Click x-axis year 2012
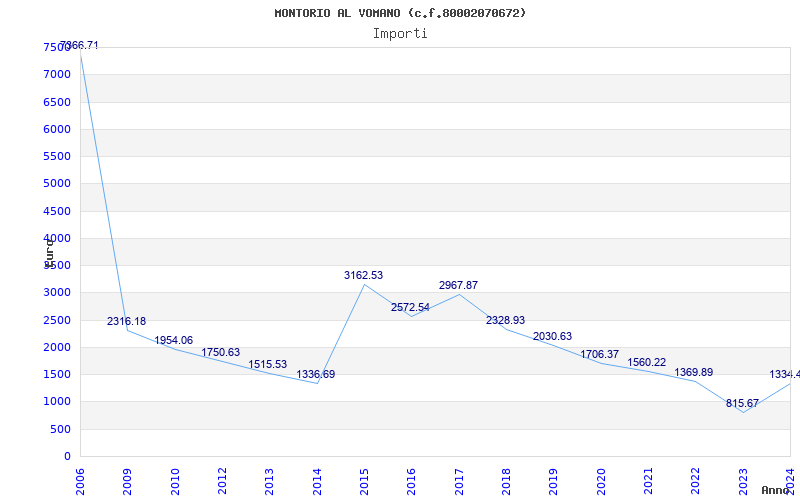This screenshot has width=800, height=500. click(x=222, y=481)
